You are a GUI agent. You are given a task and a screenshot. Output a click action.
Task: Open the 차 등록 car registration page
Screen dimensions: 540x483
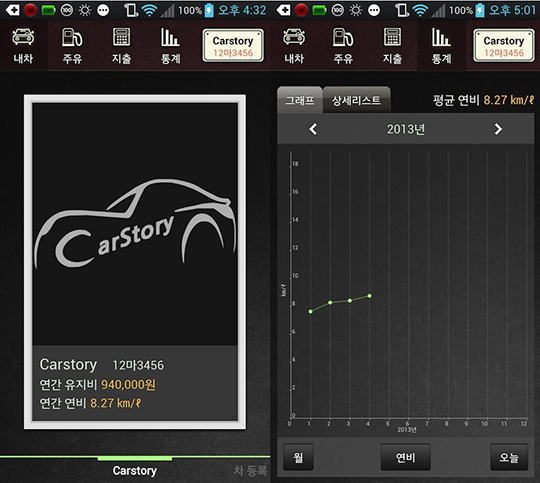pyautogui.click(x=250, y=471)
